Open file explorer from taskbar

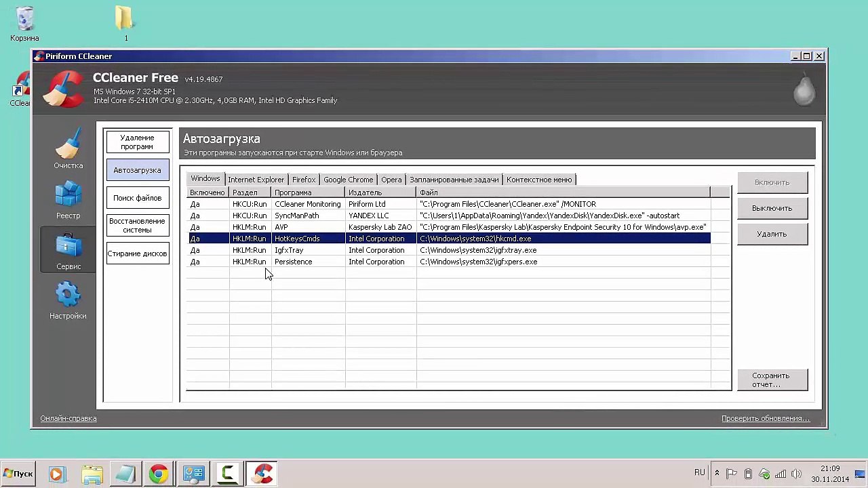click(92, 474)
